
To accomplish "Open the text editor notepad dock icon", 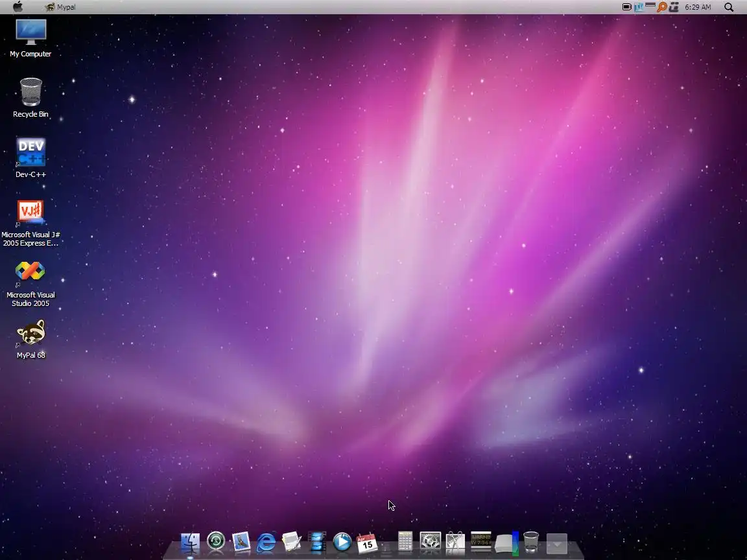I will (x=292, y=542).
